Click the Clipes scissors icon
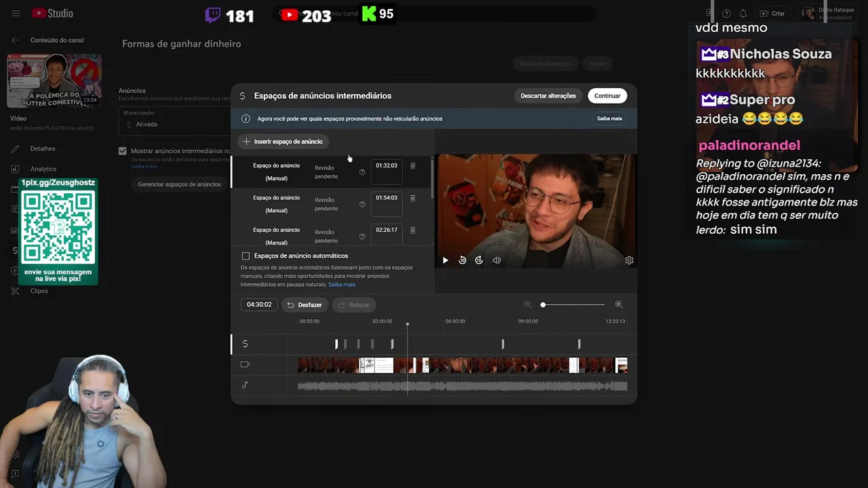 tap(16, 291)
